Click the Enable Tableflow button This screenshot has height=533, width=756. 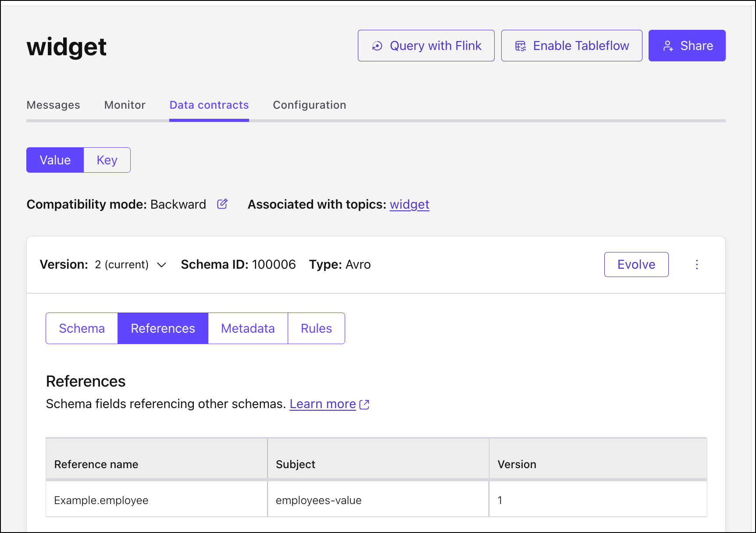tap(571, 46)
